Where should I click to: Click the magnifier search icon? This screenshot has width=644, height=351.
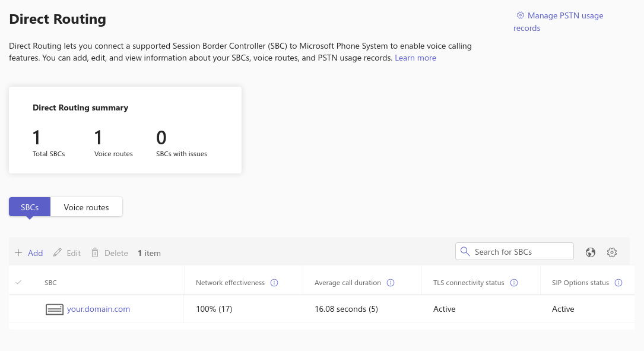tap(465, 252)
